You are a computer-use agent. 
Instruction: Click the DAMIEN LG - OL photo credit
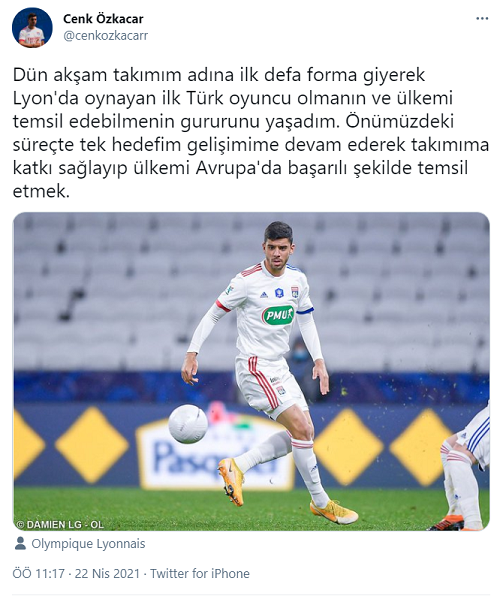coord(60,525)
